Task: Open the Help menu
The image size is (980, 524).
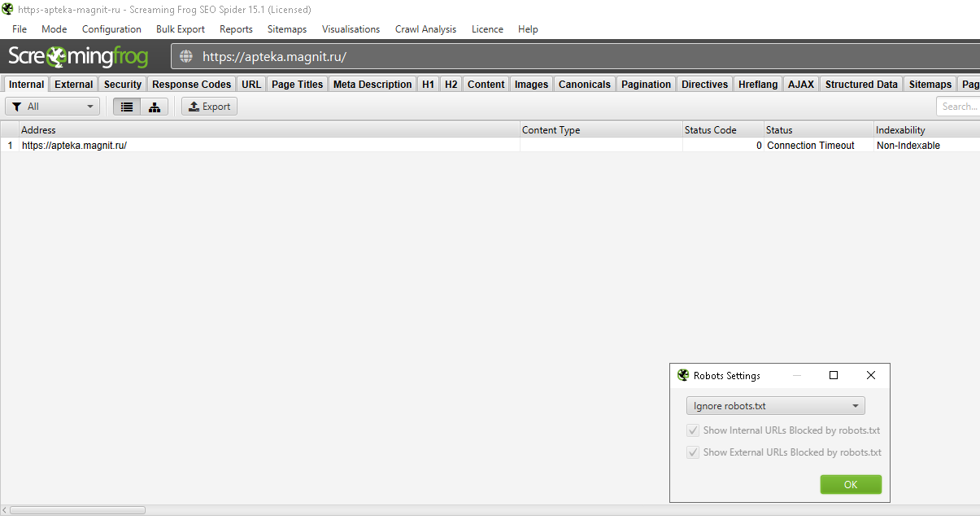Action: pos(528,29)
